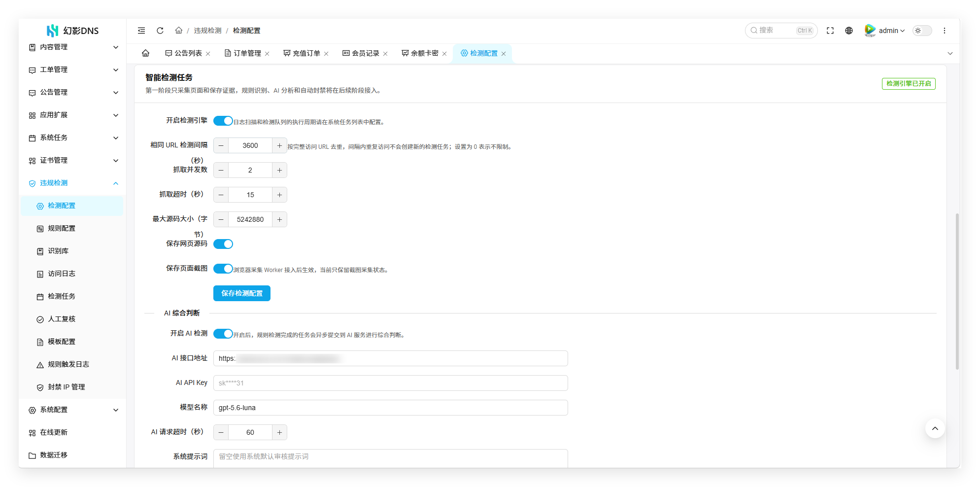Viewport: 980px width, 487px height.
Task: Toggle the 开启检测引擎 switch
Action: pyautogui.click(x=223, y=121)
